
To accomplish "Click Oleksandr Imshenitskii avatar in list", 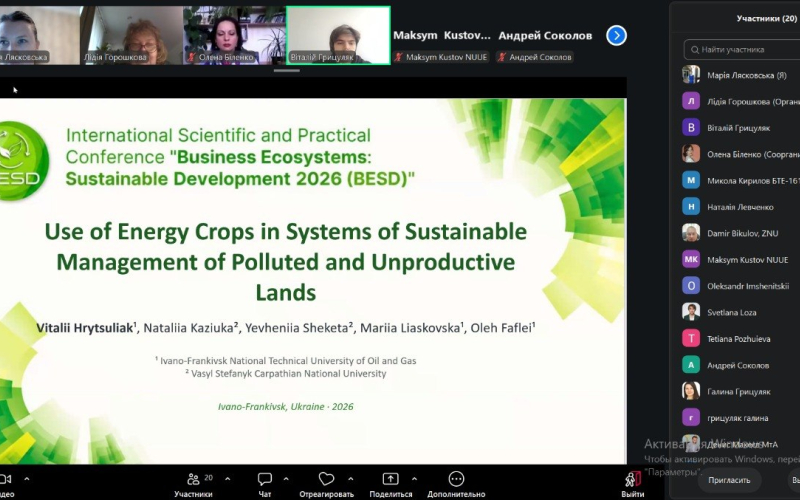I will pyautogui.click(x=691, y=286).
